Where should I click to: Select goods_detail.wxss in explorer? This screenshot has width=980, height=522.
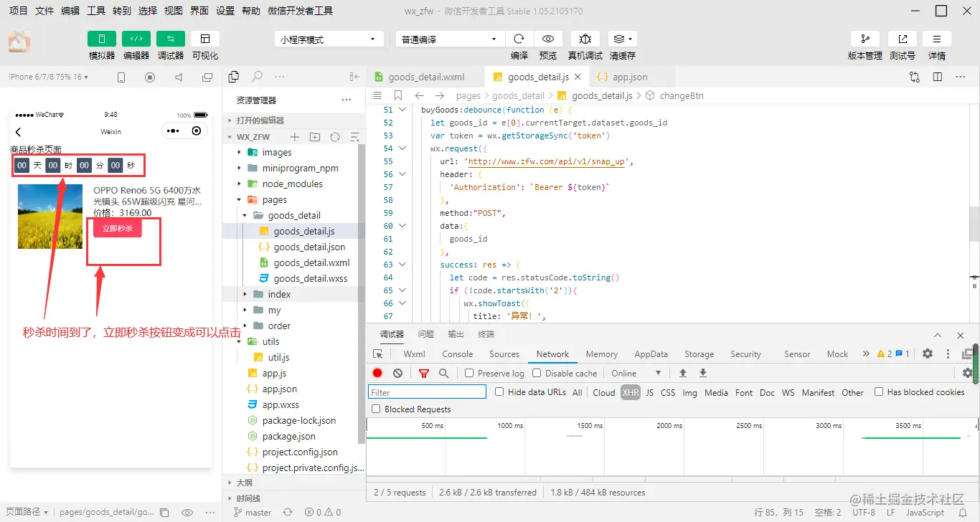(310, 278)
